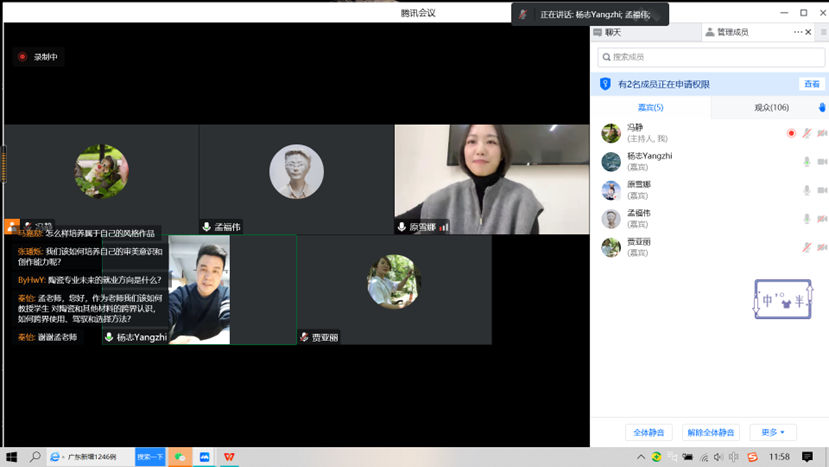Open the three-dots menu in member panel header
This screenshot has width=829, height=467.
(797, 32)
